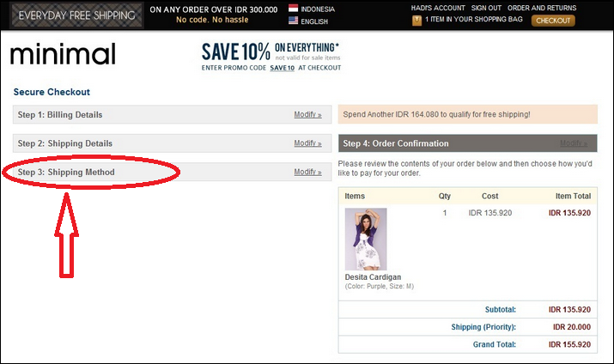Open Hadi's Account link
This screenshot has width=614, height=364.
[438, 8]
